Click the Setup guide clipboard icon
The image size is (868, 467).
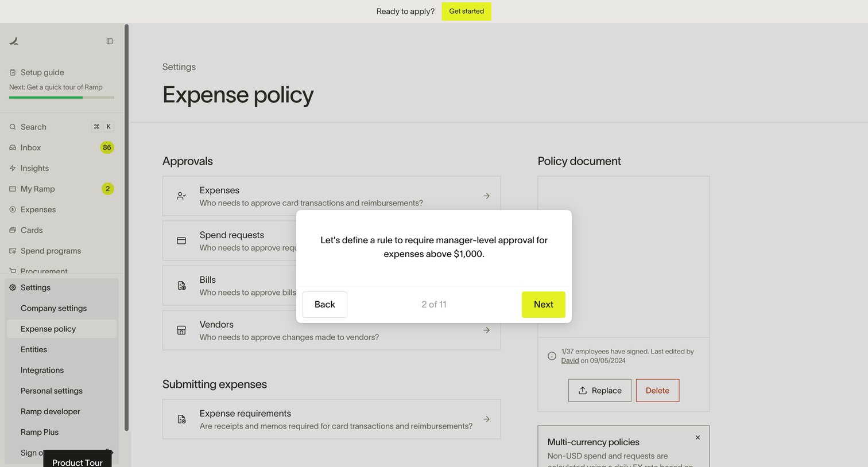click(13, 72)
